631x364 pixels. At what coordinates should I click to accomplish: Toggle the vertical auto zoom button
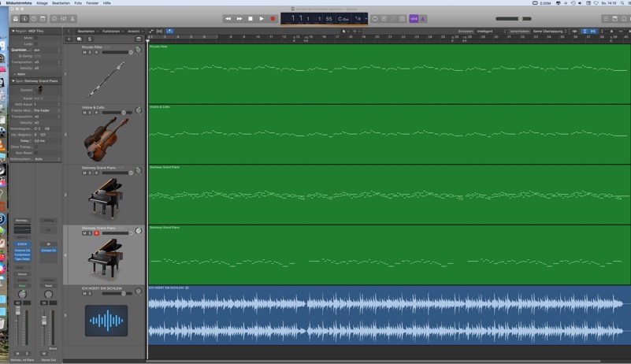tap(585, 31)
